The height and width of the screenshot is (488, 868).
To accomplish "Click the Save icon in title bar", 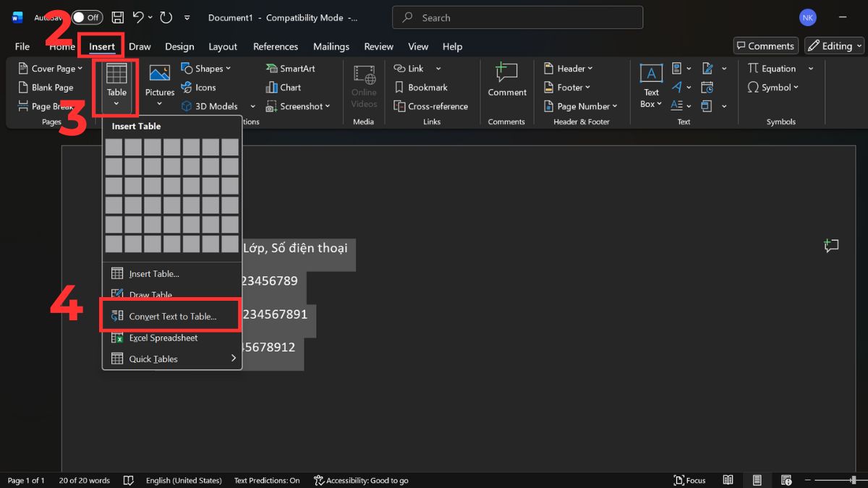I will tap(118, 17).
